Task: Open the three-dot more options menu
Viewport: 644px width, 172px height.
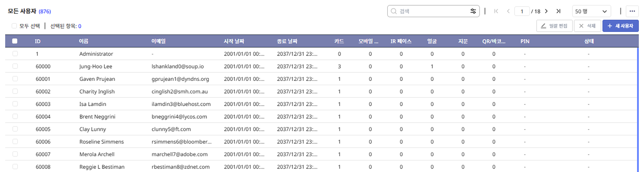Action: [632, 11]
